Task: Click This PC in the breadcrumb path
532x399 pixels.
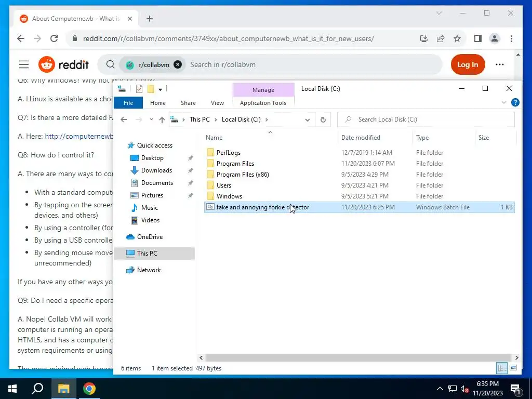Action: (x=199, y=119)
